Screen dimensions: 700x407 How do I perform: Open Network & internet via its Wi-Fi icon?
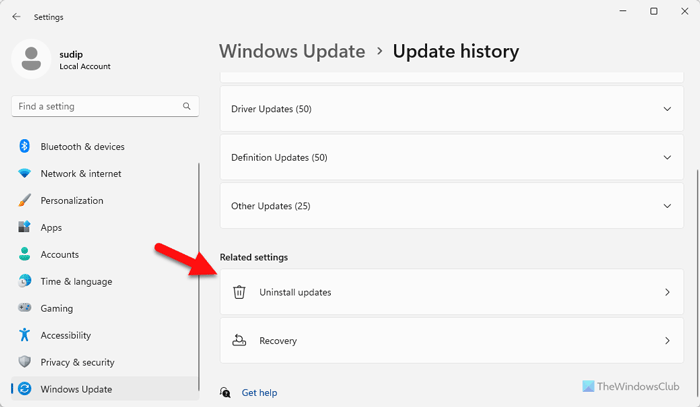point(25,173)
